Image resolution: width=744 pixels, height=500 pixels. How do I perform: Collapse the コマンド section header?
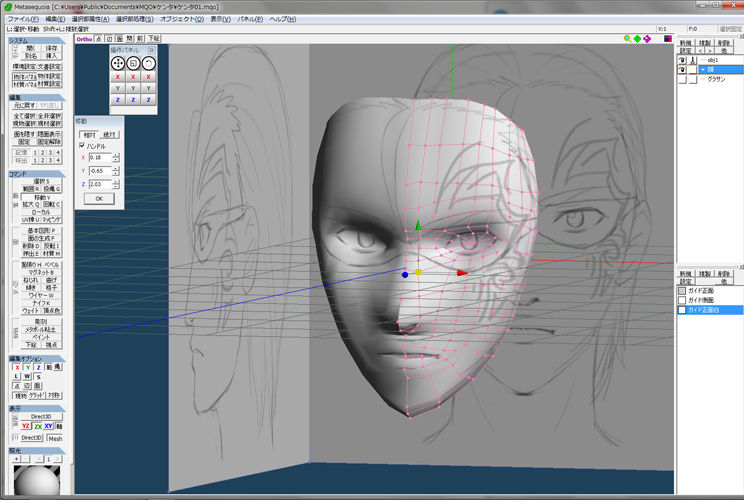coord(36,174)
